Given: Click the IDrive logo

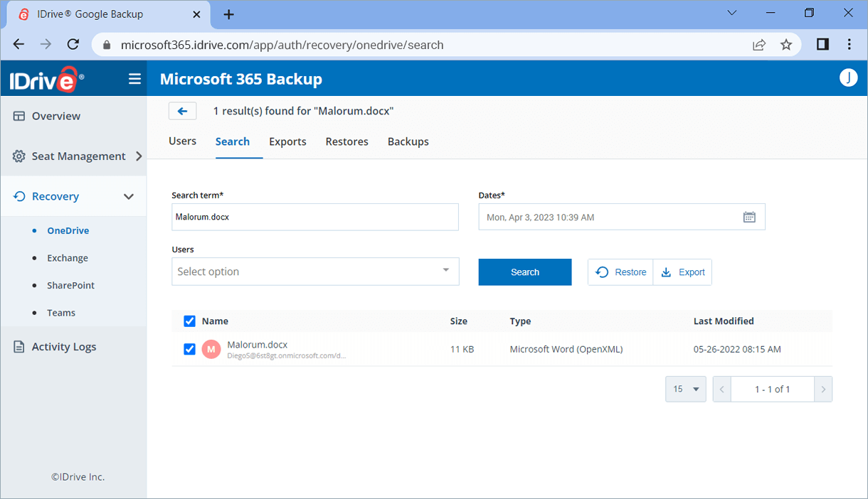Looking at the screenshot, I should (x=47, y=79).
